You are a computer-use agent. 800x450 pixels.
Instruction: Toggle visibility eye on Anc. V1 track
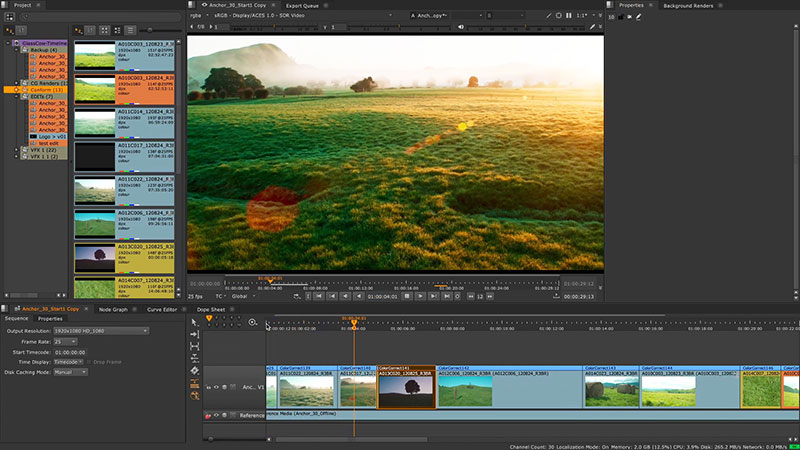(216, 387)
